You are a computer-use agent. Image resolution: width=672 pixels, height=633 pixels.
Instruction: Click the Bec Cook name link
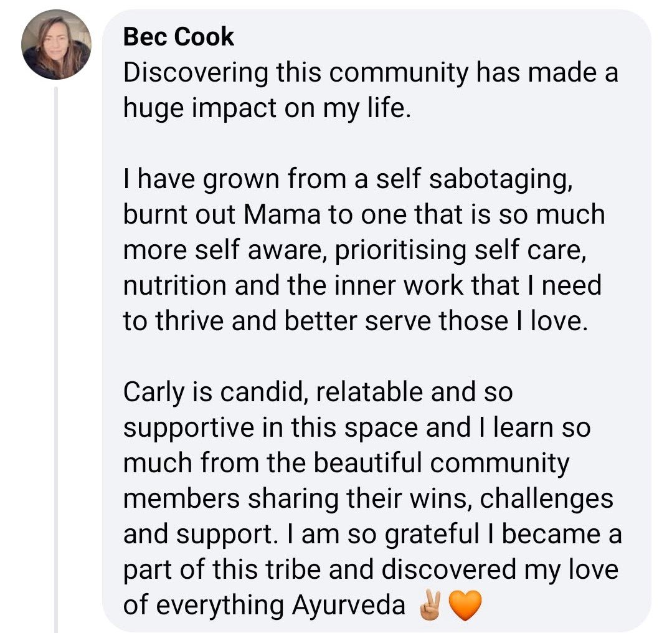(179, 37)
